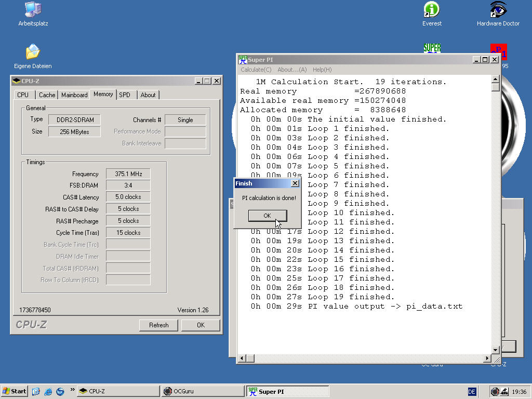Viewport: 532px width, 399px height.
Task: Select the Memory tab in CPU-Z
Action: pos(103,95)
